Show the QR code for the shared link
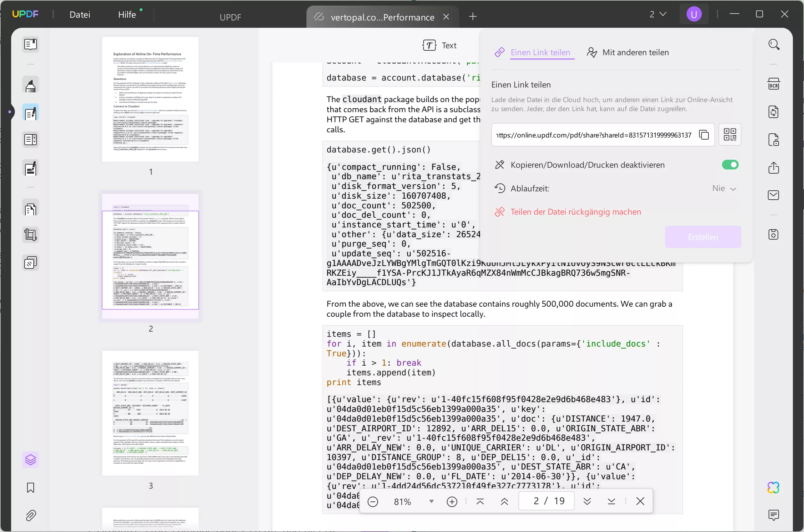Screen dimensions: 804x532 click(x=730, y=135)
